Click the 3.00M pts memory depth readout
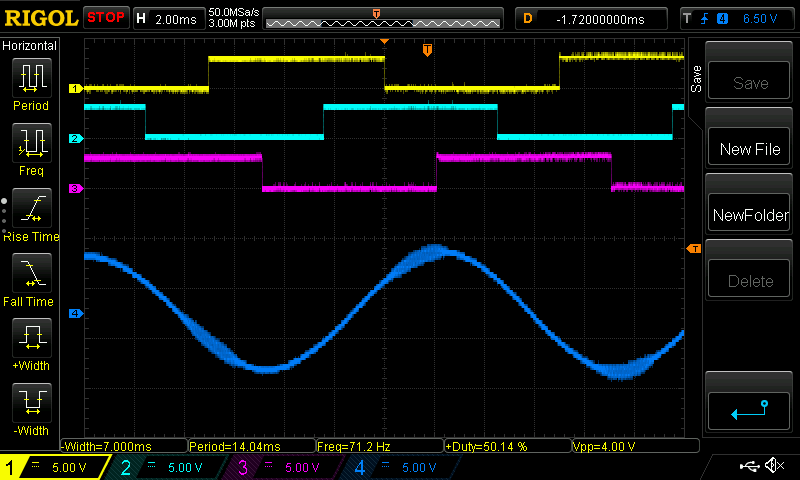 [232, 23]
